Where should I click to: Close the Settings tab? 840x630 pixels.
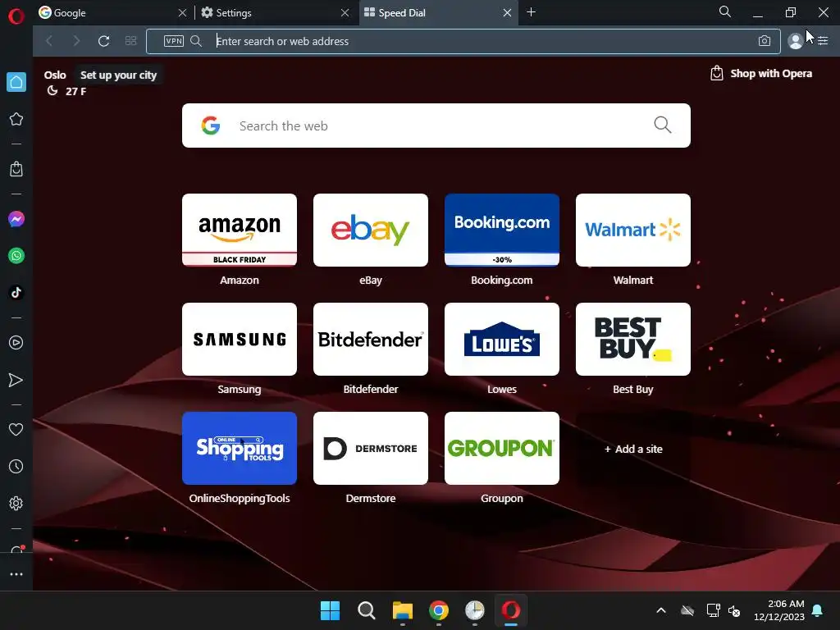click(x=345, y=12)
